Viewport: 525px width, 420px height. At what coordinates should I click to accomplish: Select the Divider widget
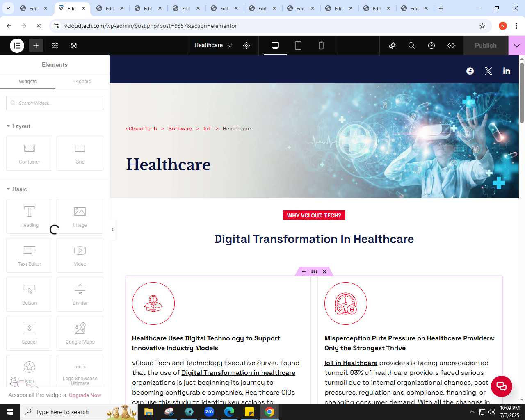(80, 294)
